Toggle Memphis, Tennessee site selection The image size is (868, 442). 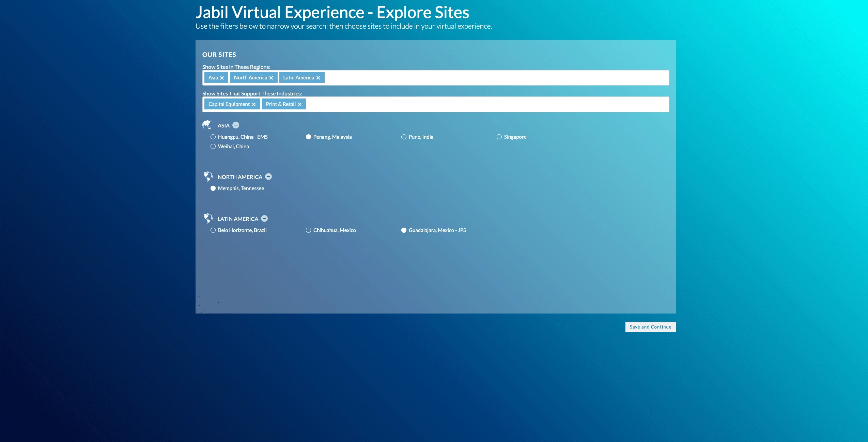213,188
